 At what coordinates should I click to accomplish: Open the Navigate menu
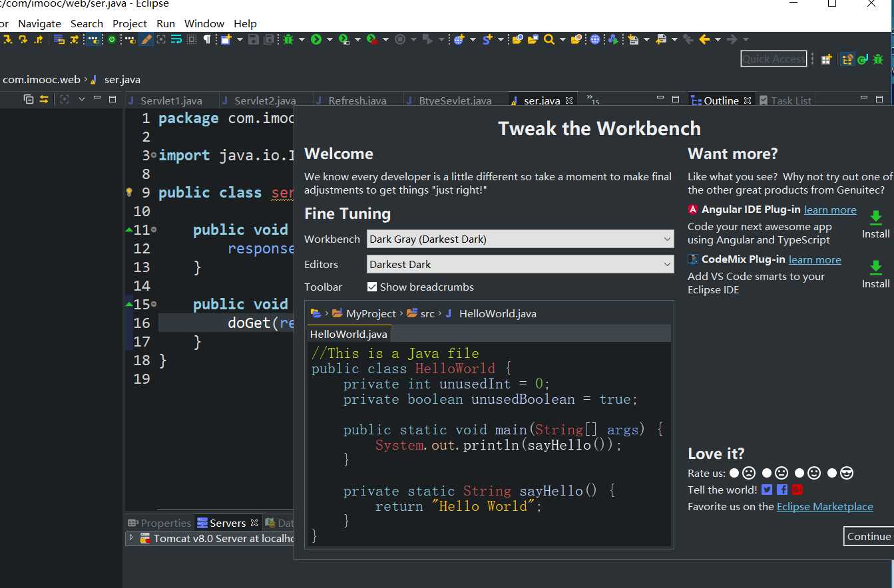point(39,23)
